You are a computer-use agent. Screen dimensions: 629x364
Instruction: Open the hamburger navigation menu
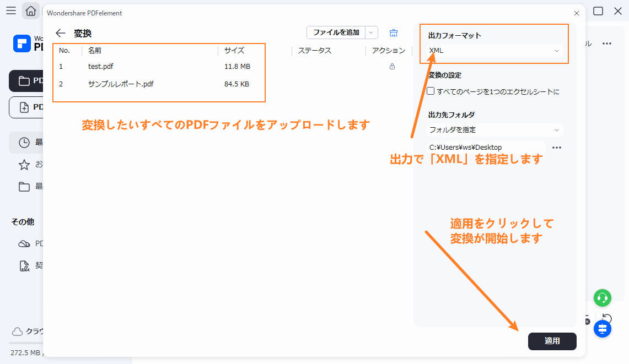10,10
